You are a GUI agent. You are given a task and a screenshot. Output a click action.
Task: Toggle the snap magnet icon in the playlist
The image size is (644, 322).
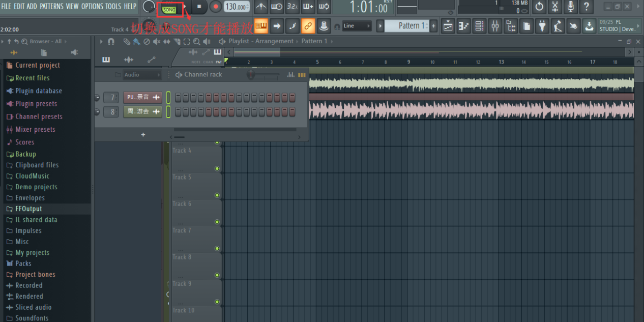point(111,42)
